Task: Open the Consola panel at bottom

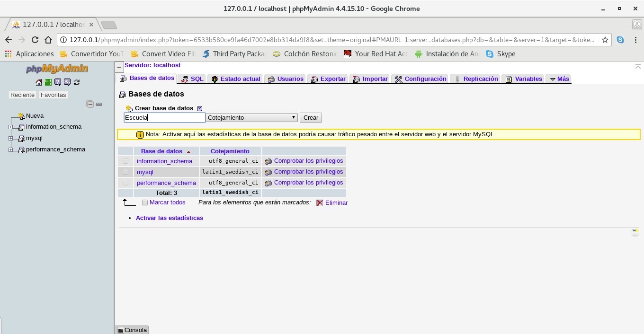Action: [132, 330]
